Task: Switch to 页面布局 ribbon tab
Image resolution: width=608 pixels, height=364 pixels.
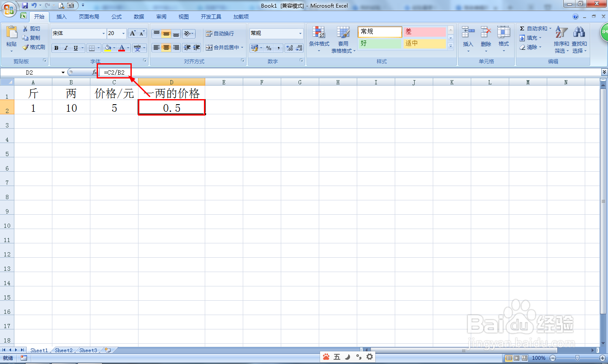Action: tap(89, 17)
